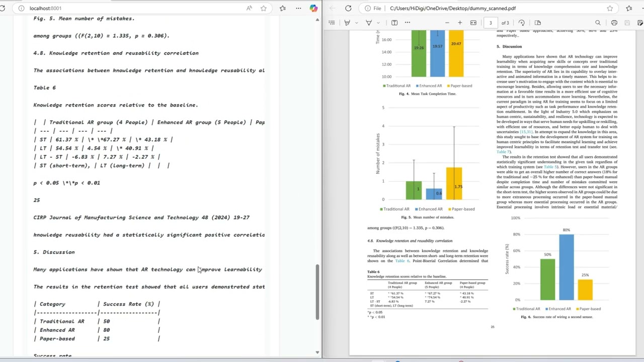Expand draw tool options dropdown
Viewport: 644px width, 362px height.
coord(378,23)
